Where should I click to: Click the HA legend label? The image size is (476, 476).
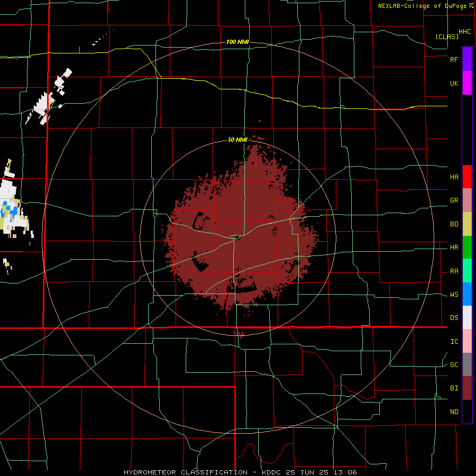[x=454, y=177]
